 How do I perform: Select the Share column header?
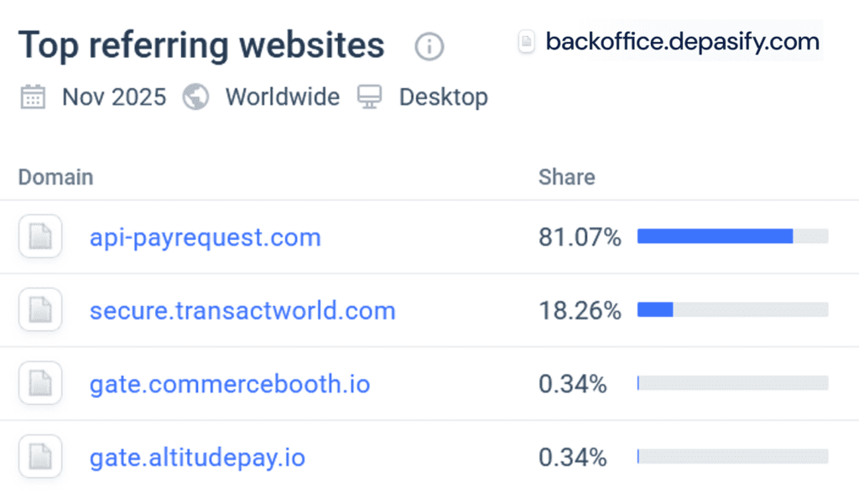click(x=567, y=177)
